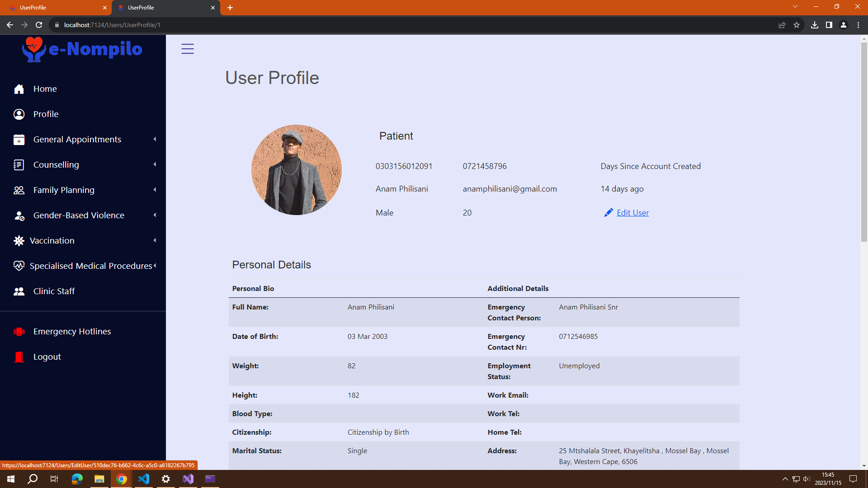Expand the General Appointments submenu arrow

(x=155, y=139)
